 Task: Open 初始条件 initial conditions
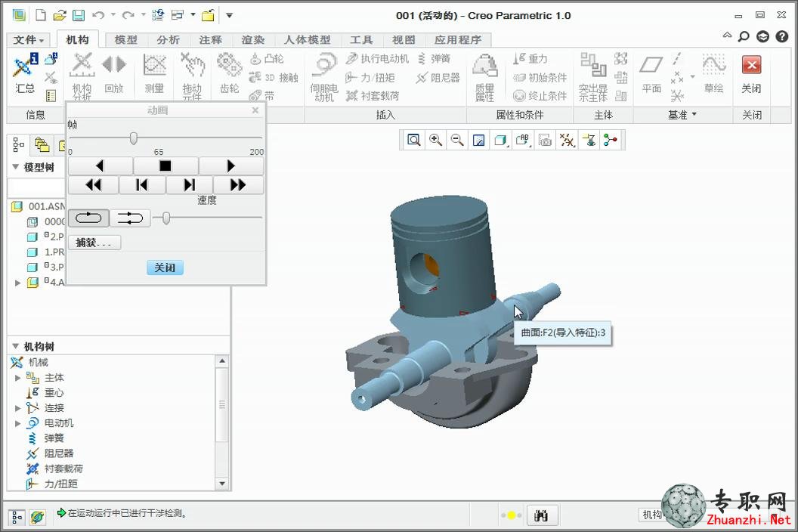pos(540,77)
